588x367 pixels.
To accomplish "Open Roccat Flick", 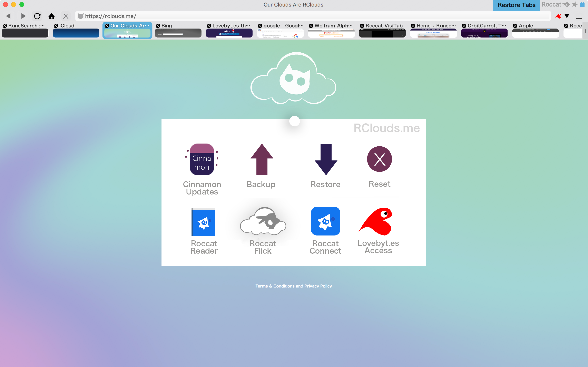I will click(x=263, y=222).
